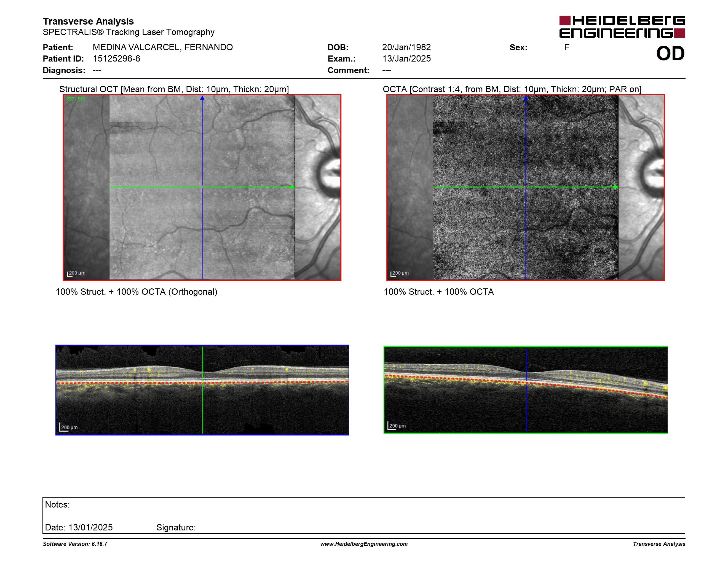Click the Sex value F
The width and height of the screenshot is (728, 563).
point(567,47)
